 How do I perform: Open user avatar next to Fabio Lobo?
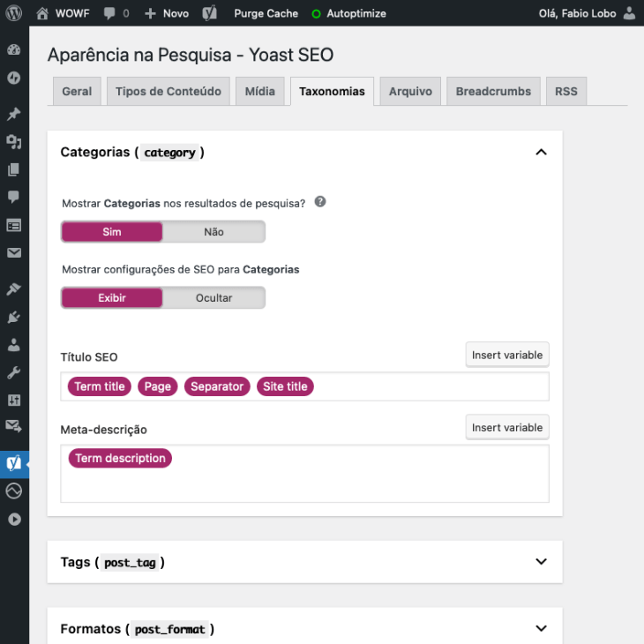tap(629, 13)
